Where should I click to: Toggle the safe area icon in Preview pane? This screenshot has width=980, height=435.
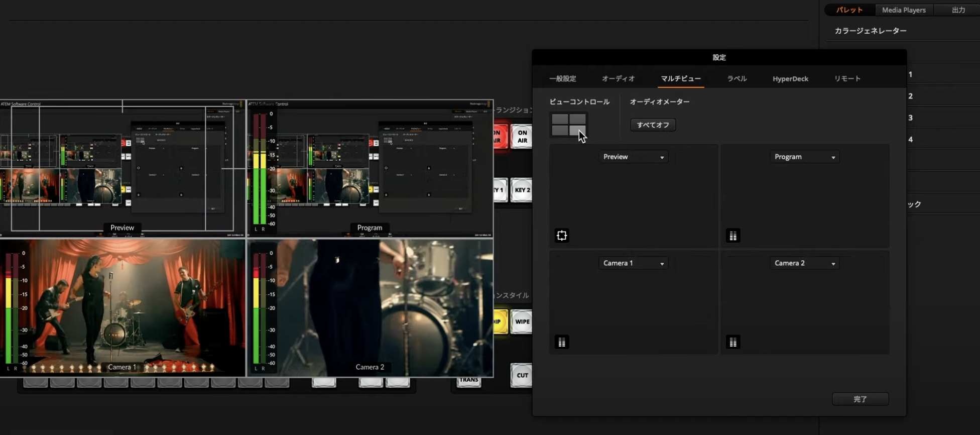pos(562,236)
